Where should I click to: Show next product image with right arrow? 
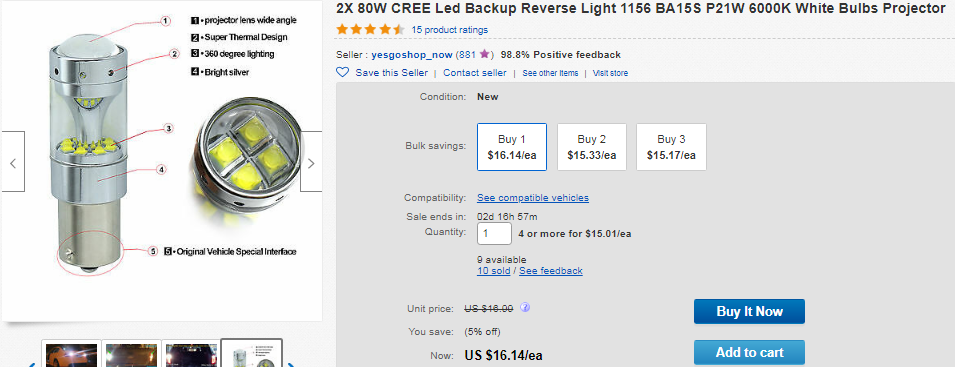[x=311, y=162]
